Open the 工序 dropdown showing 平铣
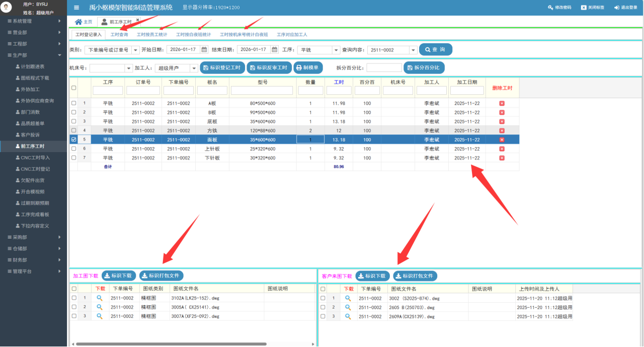 pyautogui.click(x=336, y=50)
